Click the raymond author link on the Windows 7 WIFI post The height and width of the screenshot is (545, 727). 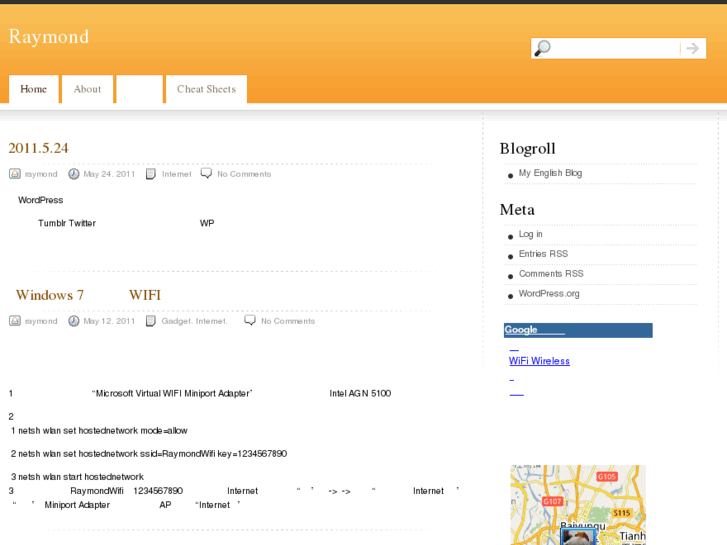click(41, 321)
